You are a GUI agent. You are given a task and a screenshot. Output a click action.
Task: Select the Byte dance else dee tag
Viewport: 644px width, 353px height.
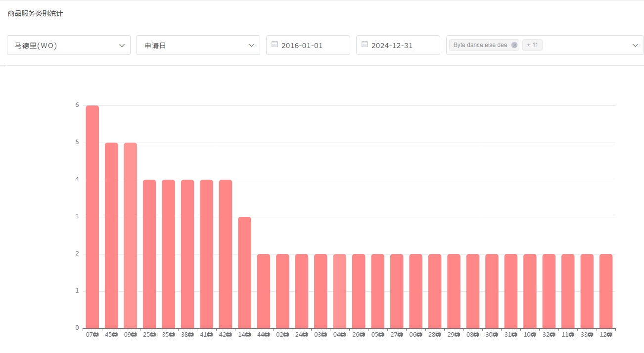coord(480,45)
